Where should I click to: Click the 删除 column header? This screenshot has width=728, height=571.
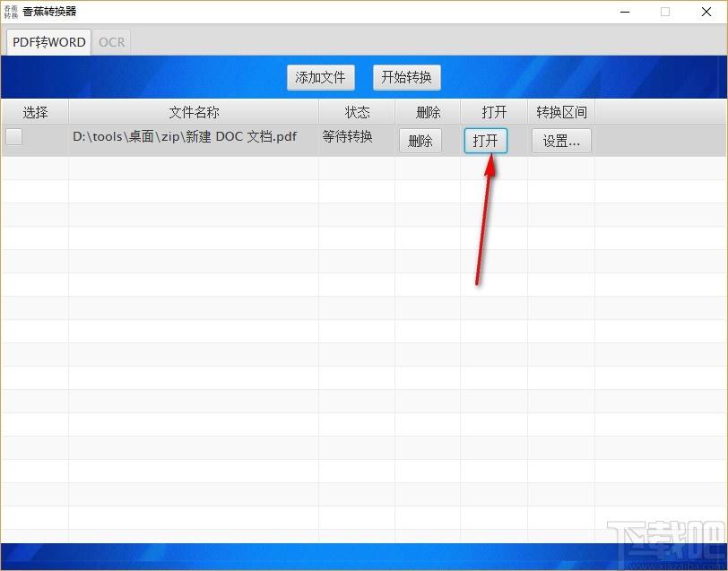[x=428, y=112]
